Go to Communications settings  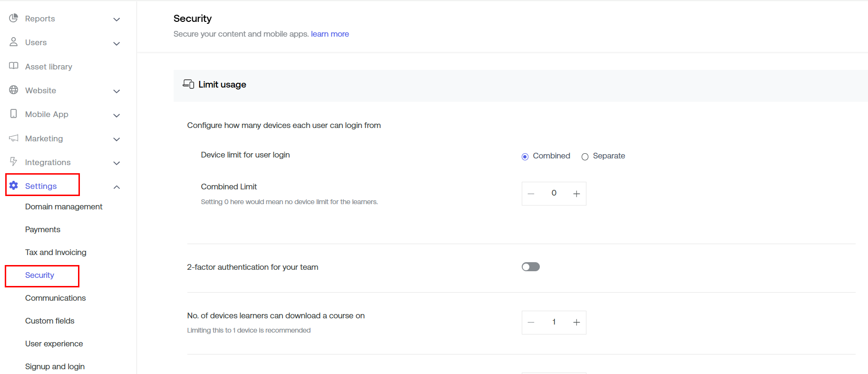point(55,298)
